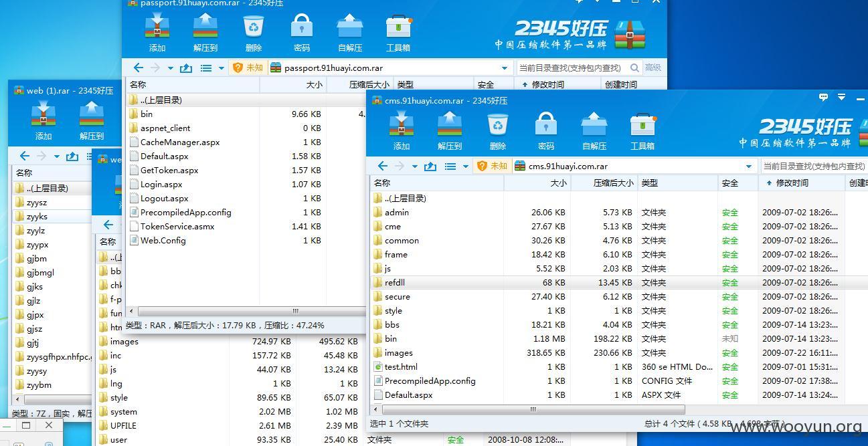The image size is (868, 446).
Task: Sort by Name column in passport window
Action: coord(192,84)
